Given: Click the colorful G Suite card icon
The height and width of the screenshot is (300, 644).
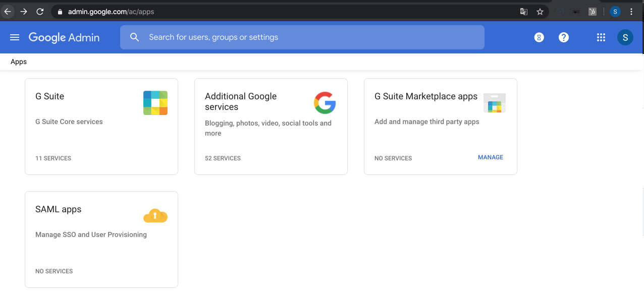Looking at the screenshot, I should (x=155, y=102).
